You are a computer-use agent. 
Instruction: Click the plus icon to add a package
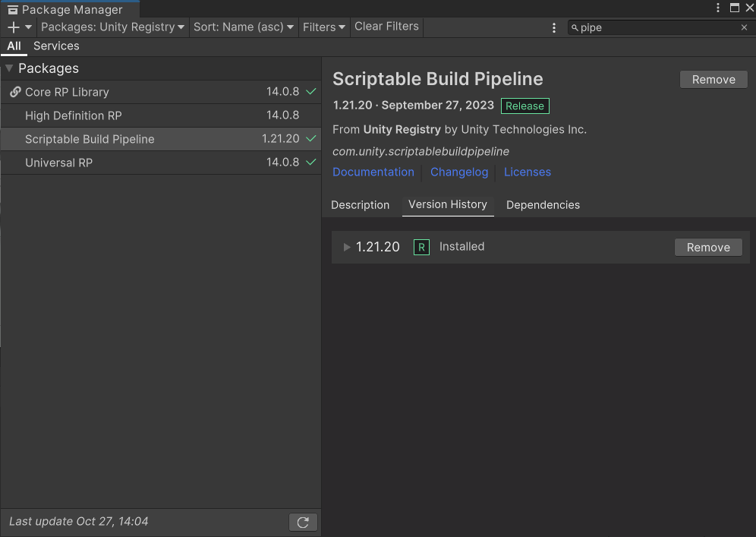pos(14,27)
